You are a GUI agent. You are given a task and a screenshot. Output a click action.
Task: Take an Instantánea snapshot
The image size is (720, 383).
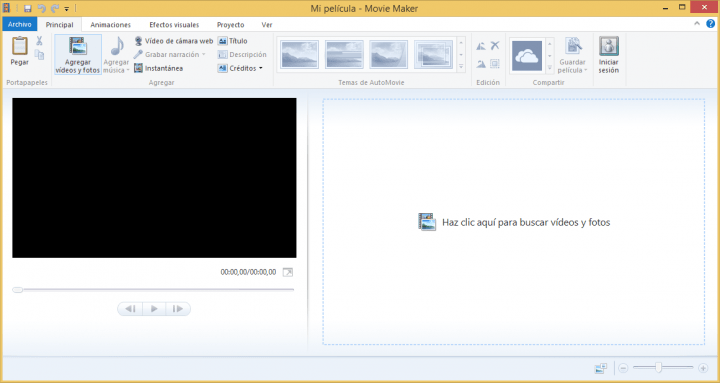[158, 68]
